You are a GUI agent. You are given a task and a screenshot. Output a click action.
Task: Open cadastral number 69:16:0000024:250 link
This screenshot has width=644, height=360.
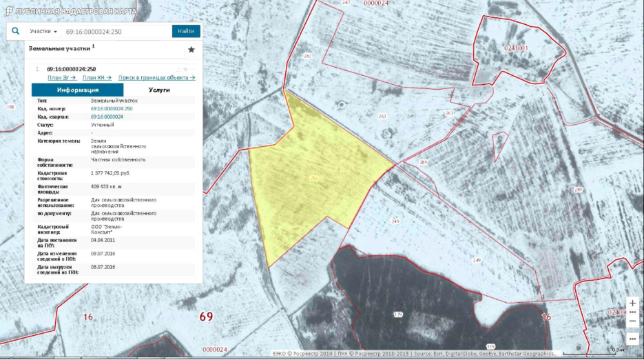112,109
